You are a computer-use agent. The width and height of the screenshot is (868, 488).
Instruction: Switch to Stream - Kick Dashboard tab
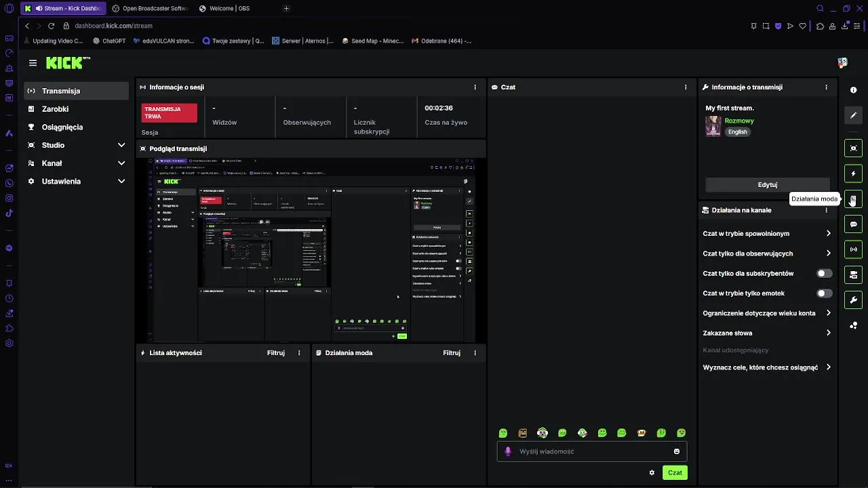tap(64, 9)
